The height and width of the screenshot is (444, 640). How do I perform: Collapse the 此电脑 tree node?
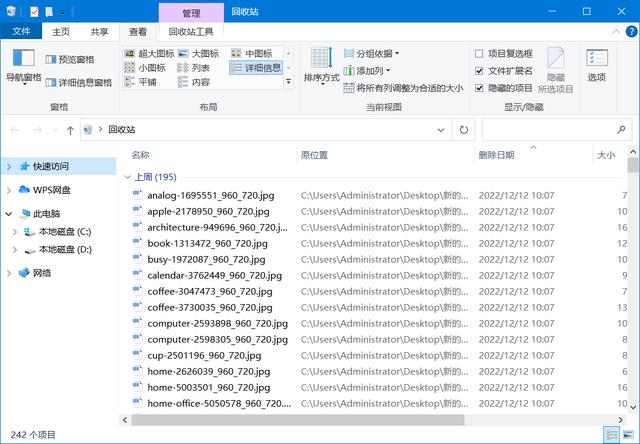[9, 214]
